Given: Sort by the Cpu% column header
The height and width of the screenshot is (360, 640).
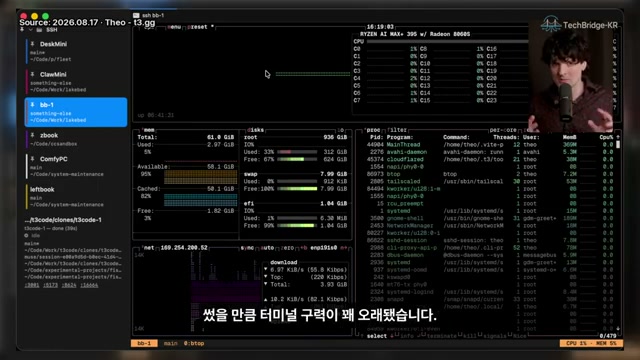Looking at the screenshot, I should pos(606,137).
